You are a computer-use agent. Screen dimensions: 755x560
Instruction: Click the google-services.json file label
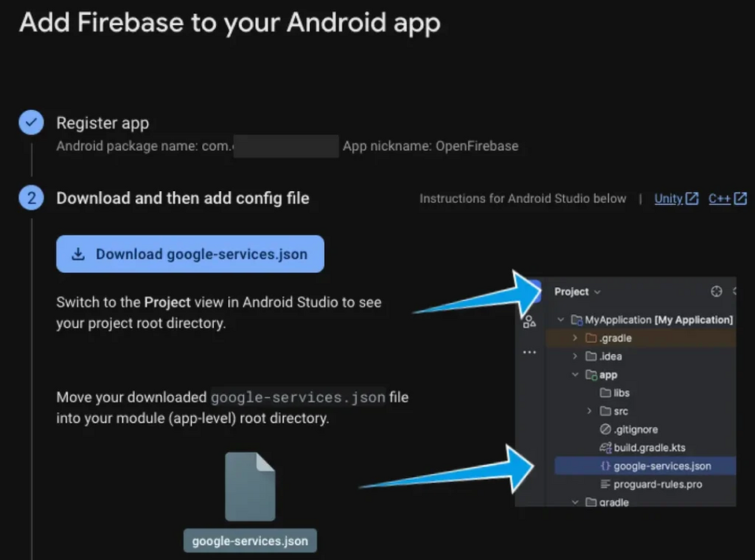250,541
